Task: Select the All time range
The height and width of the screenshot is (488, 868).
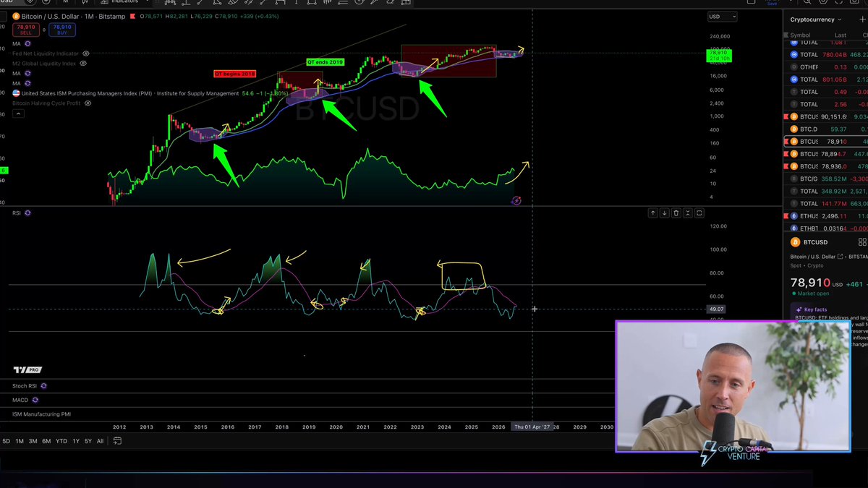Action: 100,441
